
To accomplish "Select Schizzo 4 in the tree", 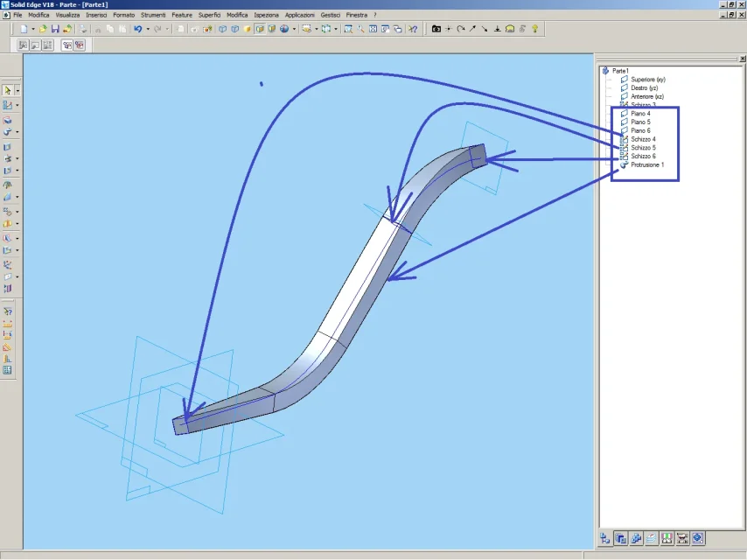I will (x=643, y=139).
